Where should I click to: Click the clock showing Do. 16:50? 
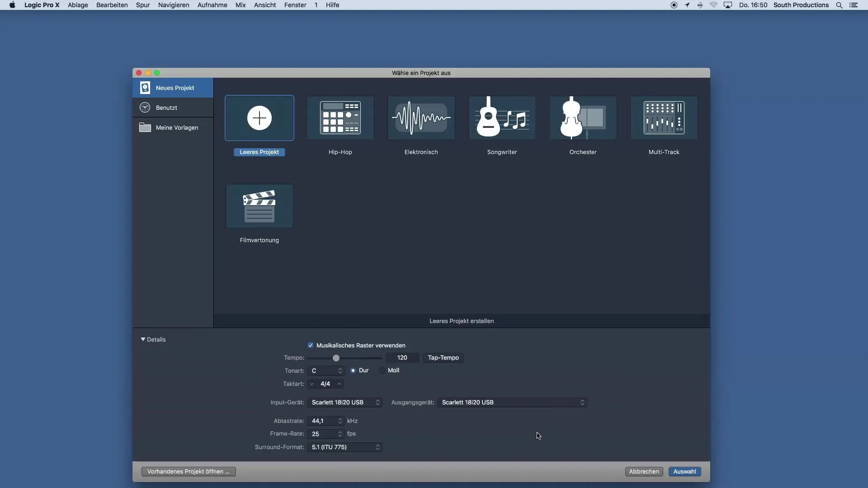click(x=753, y=5)
